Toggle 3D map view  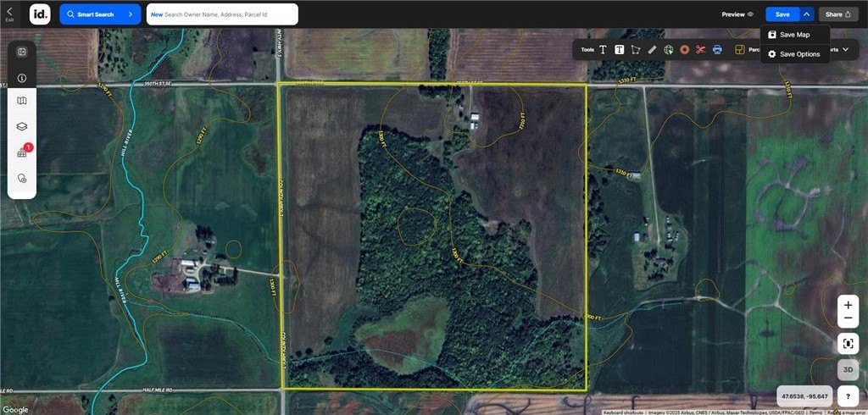click(848, 369)
